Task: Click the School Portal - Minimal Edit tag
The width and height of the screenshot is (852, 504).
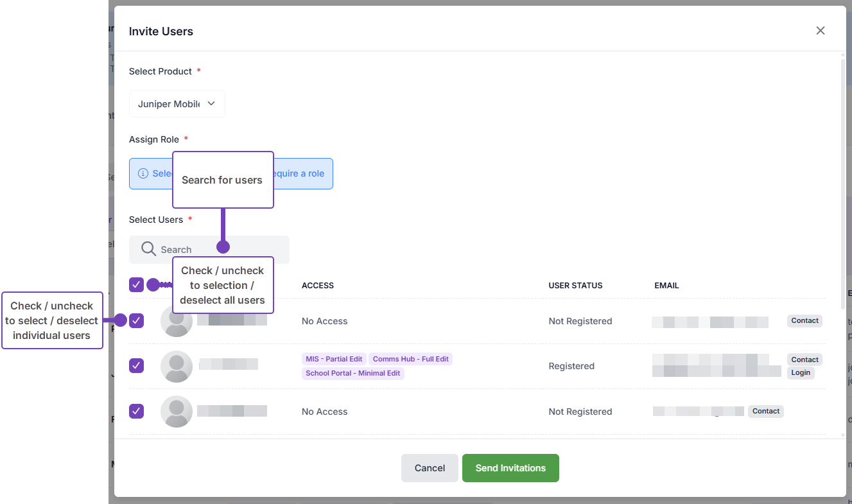Action: [352, 373]
